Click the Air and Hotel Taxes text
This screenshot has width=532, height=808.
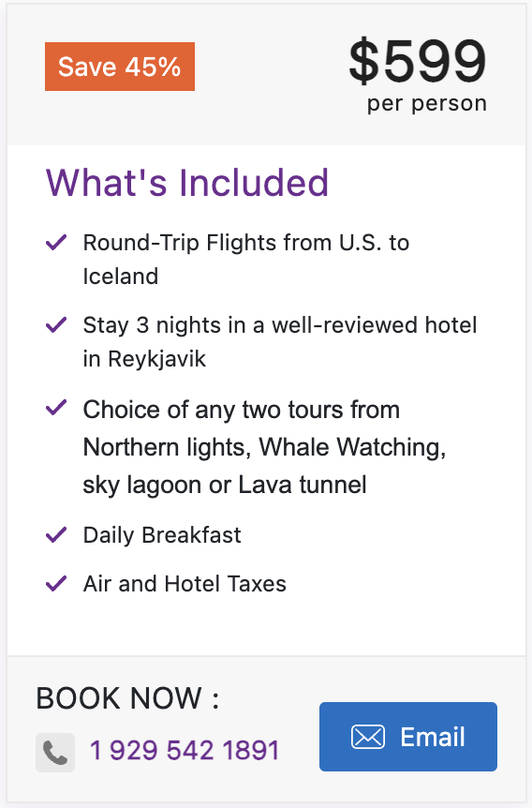tap(185, 584)
